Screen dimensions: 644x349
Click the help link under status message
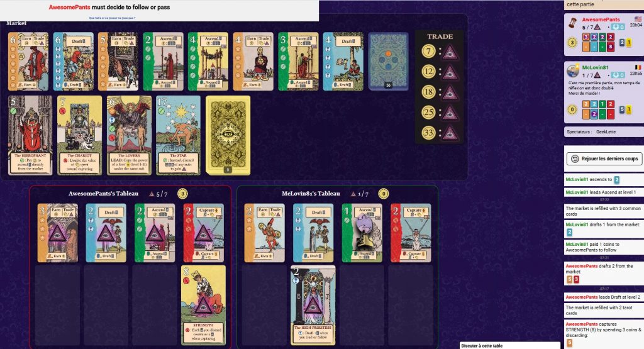[112, 18]
